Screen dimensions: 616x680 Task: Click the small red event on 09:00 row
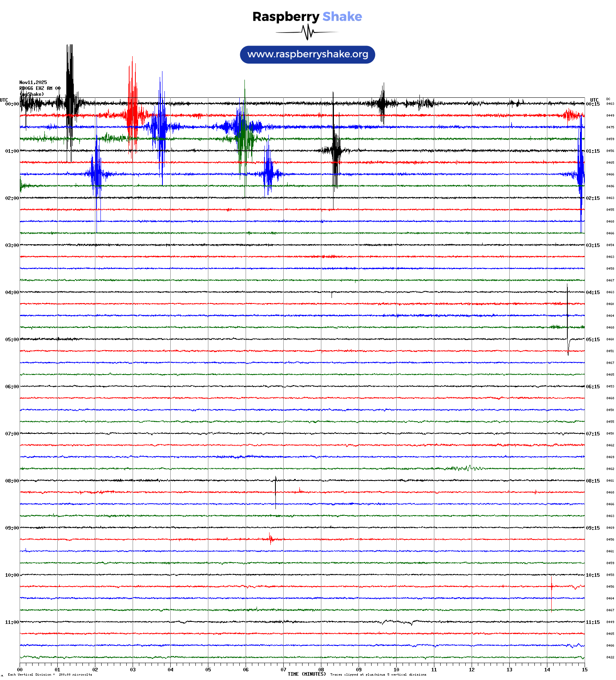pyautogui.click(x=271, y=539)
